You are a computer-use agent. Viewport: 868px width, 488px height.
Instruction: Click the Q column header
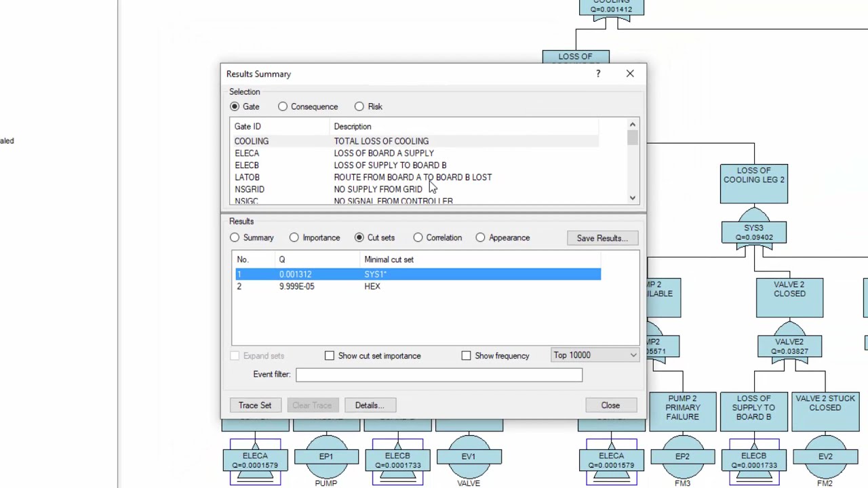point(318,260)
